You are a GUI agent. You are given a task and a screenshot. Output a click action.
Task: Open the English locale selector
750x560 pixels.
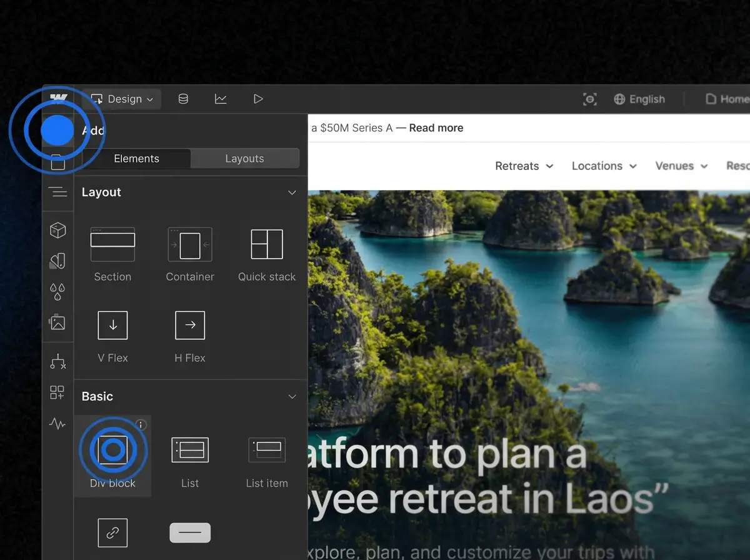coord(639,99)
